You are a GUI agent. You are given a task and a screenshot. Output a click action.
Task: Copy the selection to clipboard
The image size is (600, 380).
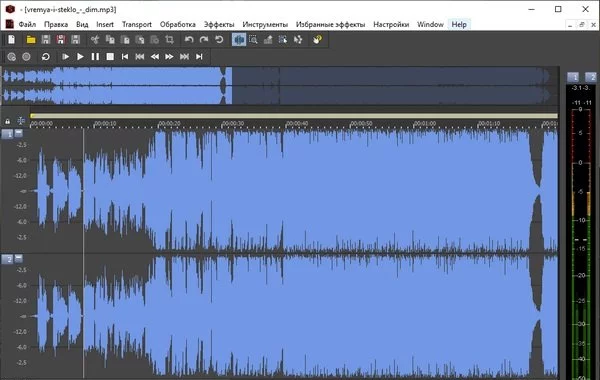110,39
